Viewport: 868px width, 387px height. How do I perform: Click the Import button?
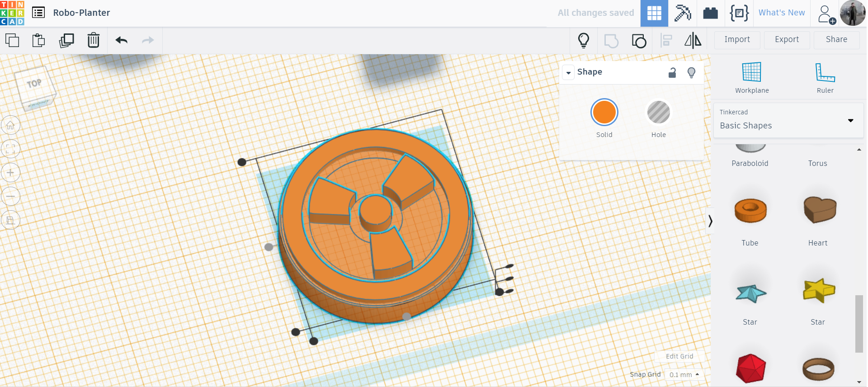(737, 40)
